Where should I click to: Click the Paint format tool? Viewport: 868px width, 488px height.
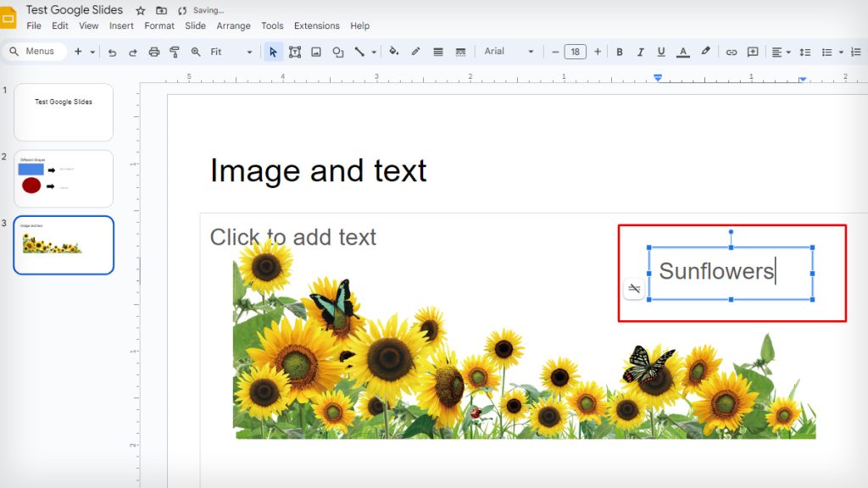pyautogui.click(x=175, y=52)
